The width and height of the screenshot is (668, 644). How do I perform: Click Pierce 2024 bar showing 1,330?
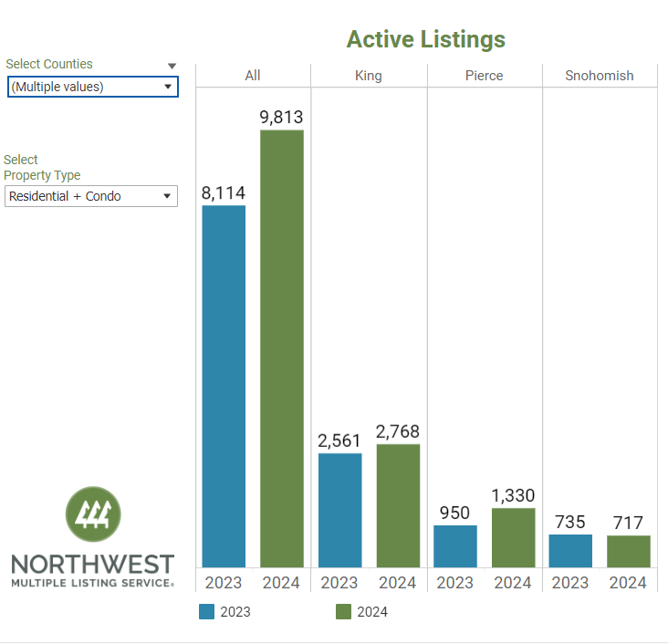pos(513,537)
